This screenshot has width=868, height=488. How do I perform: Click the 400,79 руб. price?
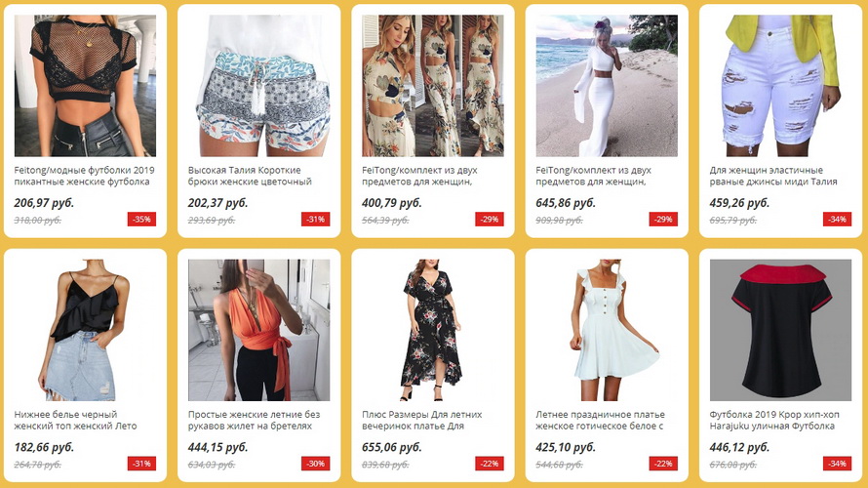pyautogui.click(x=392, y=203)
